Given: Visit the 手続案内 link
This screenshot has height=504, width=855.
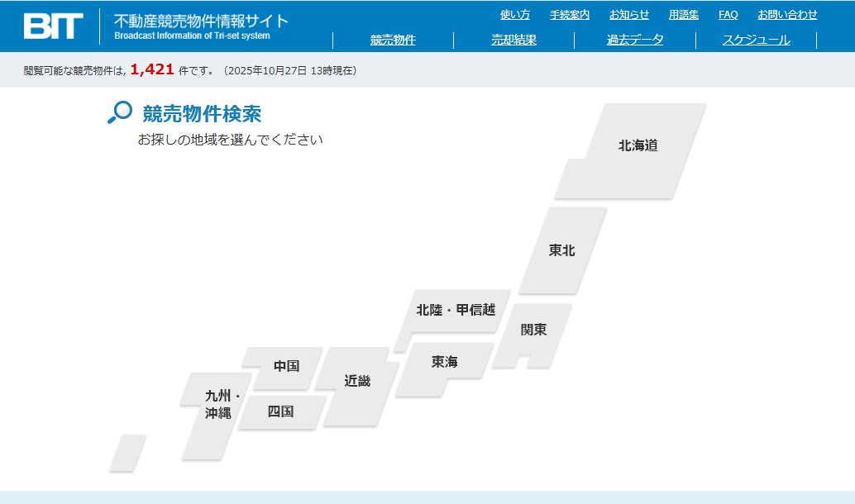Looking at the screenshot, I should (570, 15).
